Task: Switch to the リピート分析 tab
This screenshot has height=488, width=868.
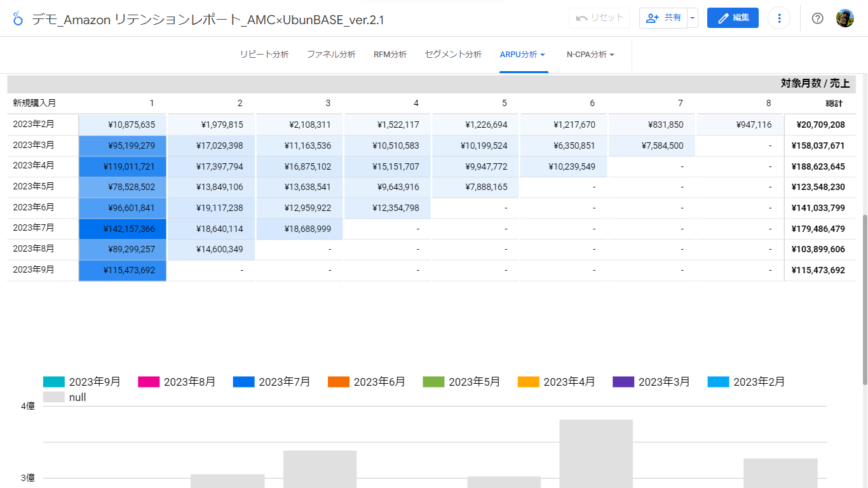Action: (264, 55)
